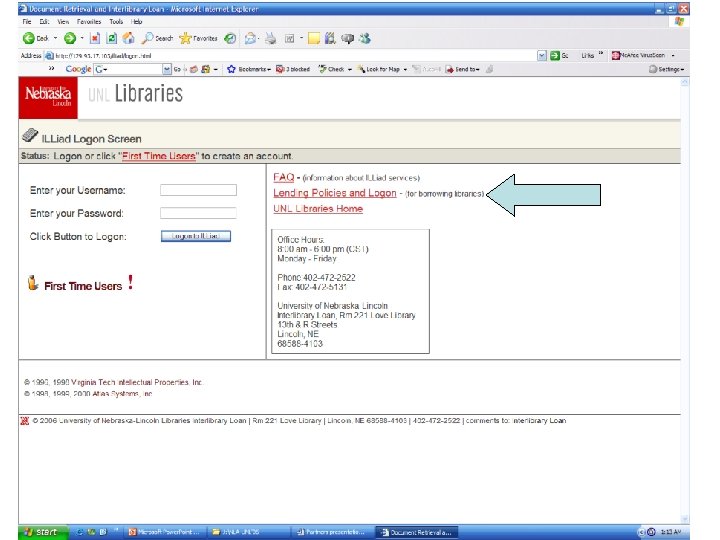Open the UNL Libraries Home link
The image size is (720, 540).
(x=318, y=208)
